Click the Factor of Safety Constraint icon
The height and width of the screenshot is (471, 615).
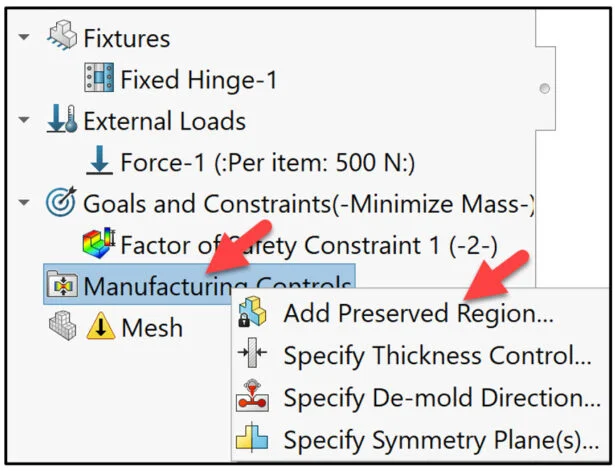point(99,244)
